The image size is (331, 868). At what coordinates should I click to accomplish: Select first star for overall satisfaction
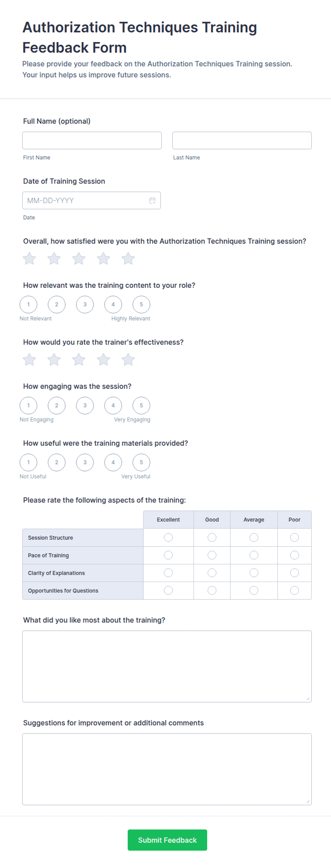point(29,259)
